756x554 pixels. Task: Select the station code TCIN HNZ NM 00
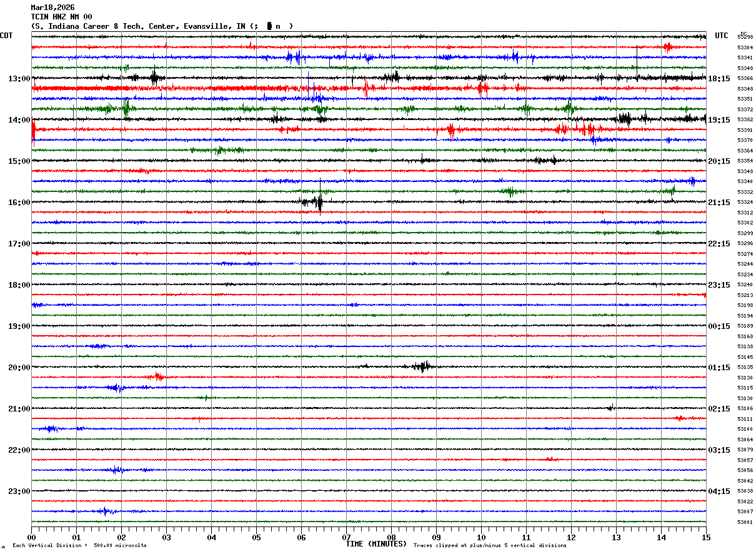point(61,17)
